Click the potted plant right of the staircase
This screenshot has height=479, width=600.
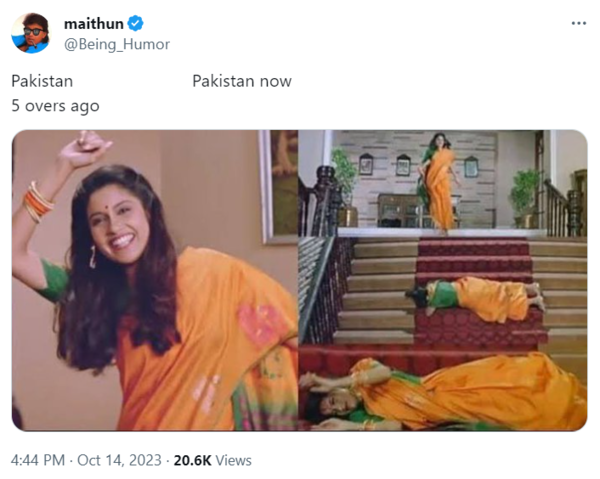coord(527,195)
